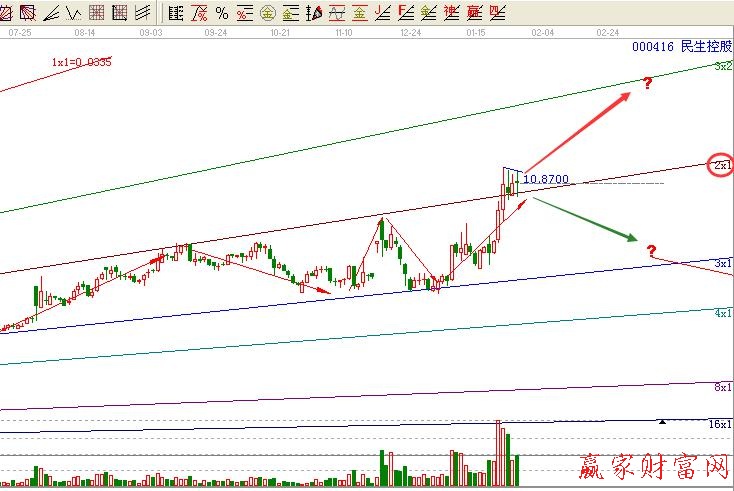Click the question mark after red up arrow

point(648,83)
